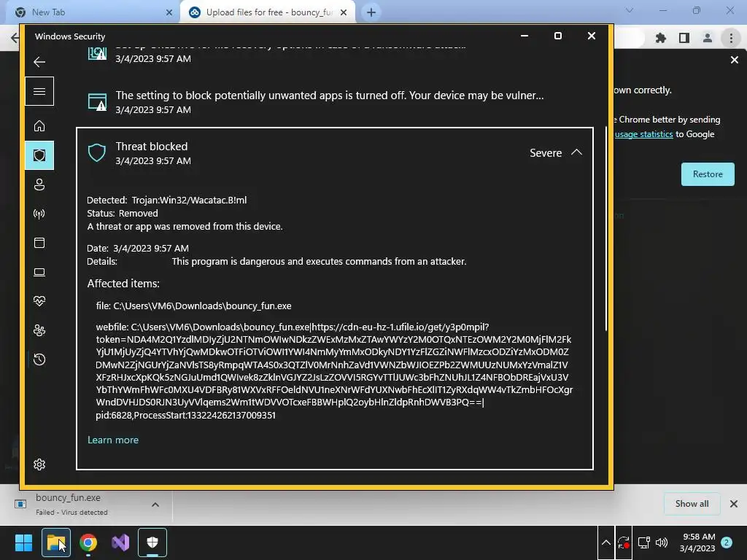
Task: Click Windows Security vertical scrollbar
Action: coord(606,228)
